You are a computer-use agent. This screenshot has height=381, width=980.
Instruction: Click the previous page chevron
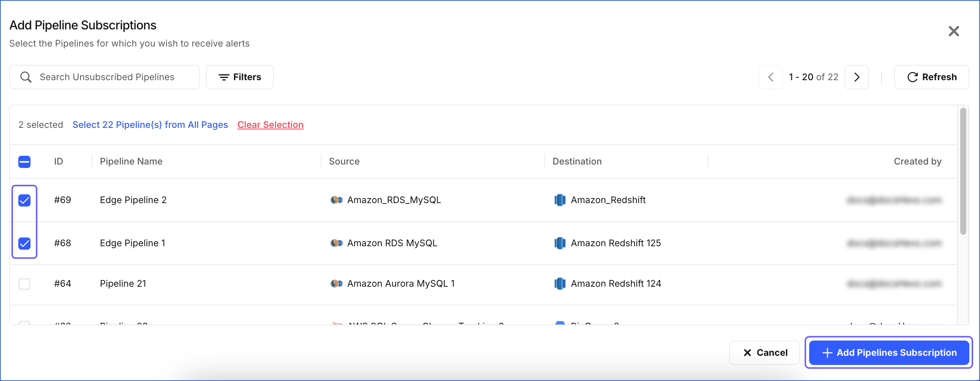tap(771, 77)
